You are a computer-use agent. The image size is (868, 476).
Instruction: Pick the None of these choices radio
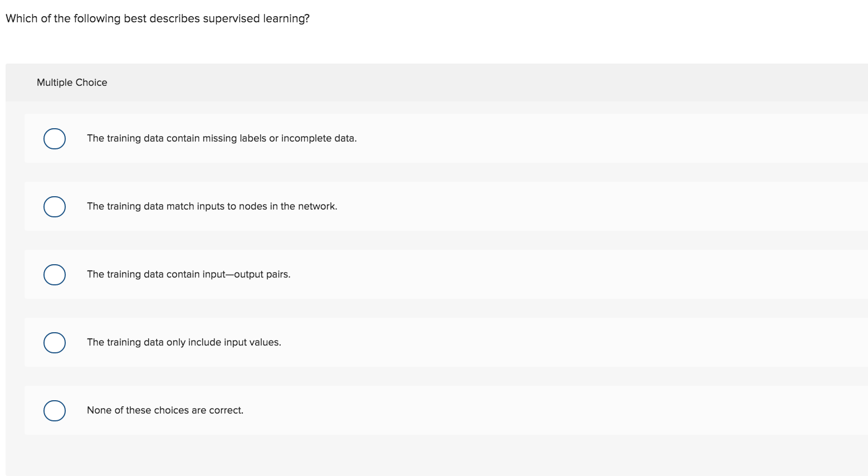(55, 410)
